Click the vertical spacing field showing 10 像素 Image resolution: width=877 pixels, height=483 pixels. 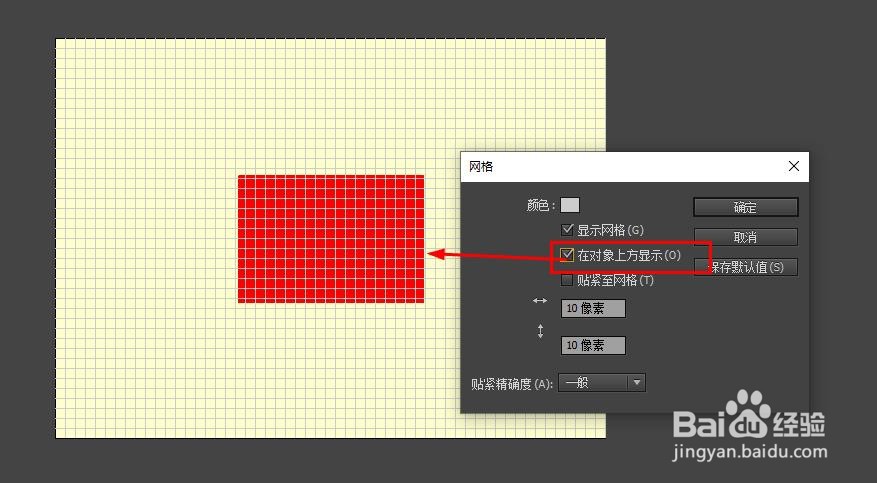(593, 345)
